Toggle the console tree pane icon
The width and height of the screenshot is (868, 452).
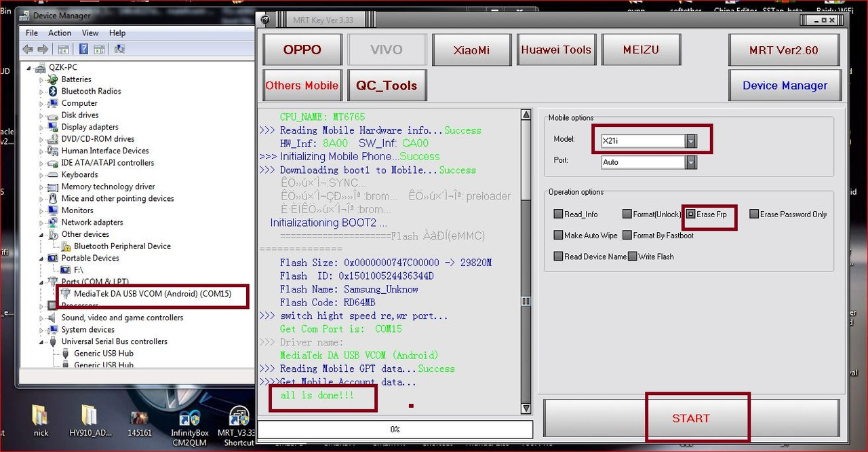coord(63,49)
